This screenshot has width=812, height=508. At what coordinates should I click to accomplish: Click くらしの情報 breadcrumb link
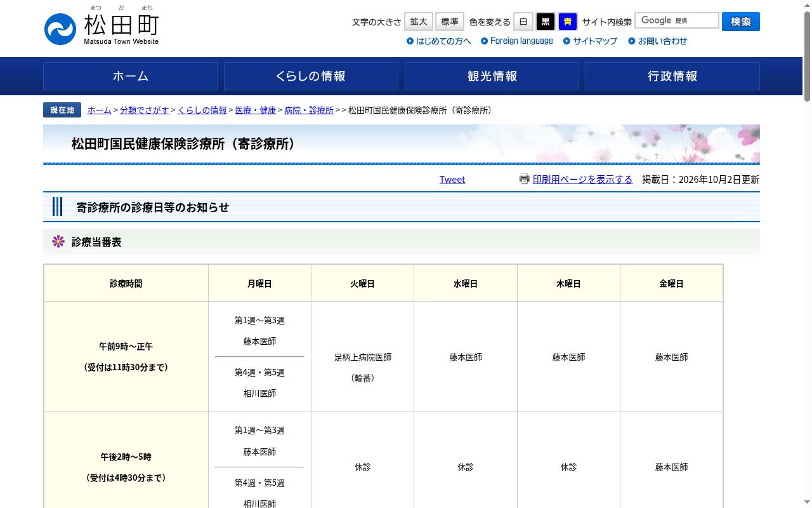pos(202,110)
